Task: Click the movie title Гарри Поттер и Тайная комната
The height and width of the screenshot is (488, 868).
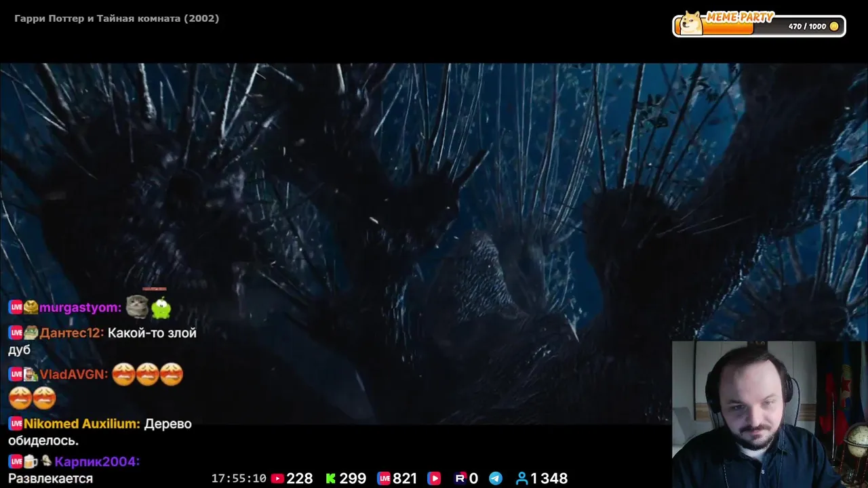Action: 117,18
